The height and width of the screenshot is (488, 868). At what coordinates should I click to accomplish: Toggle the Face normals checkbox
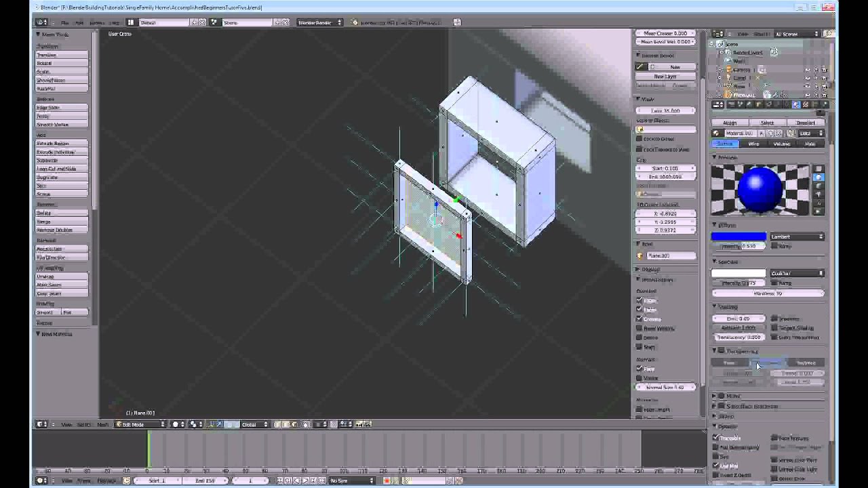[639, 369]
